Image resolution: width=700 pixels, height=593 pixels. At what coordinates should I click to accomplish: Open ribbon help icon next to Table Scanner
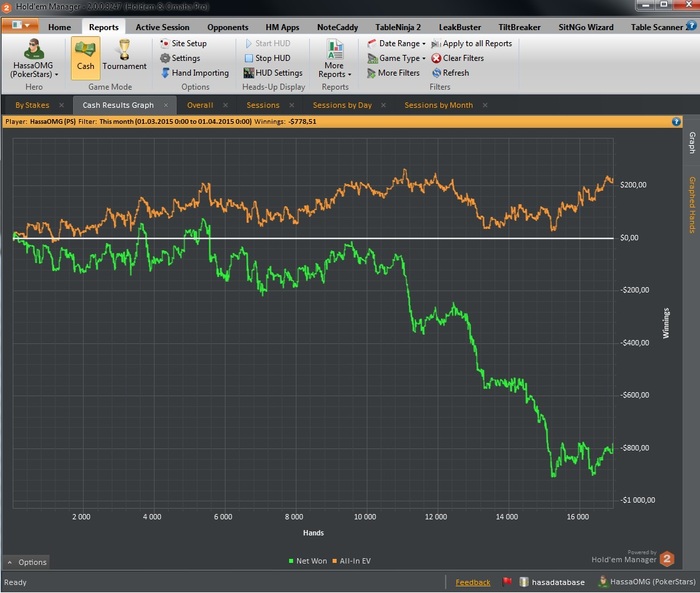[x=691, y=26]
